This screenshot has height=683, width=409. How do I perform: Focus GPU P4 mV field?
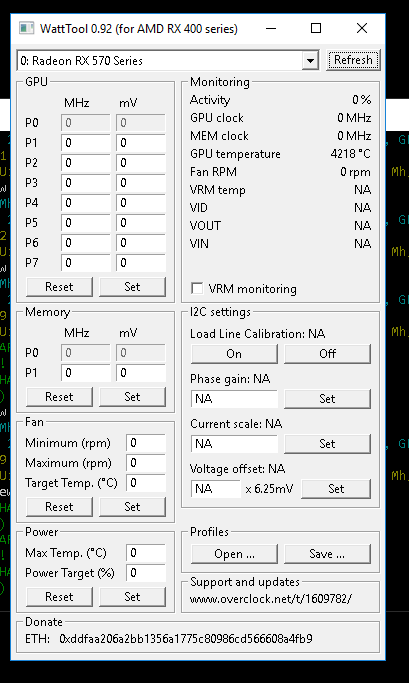point(141,203)
